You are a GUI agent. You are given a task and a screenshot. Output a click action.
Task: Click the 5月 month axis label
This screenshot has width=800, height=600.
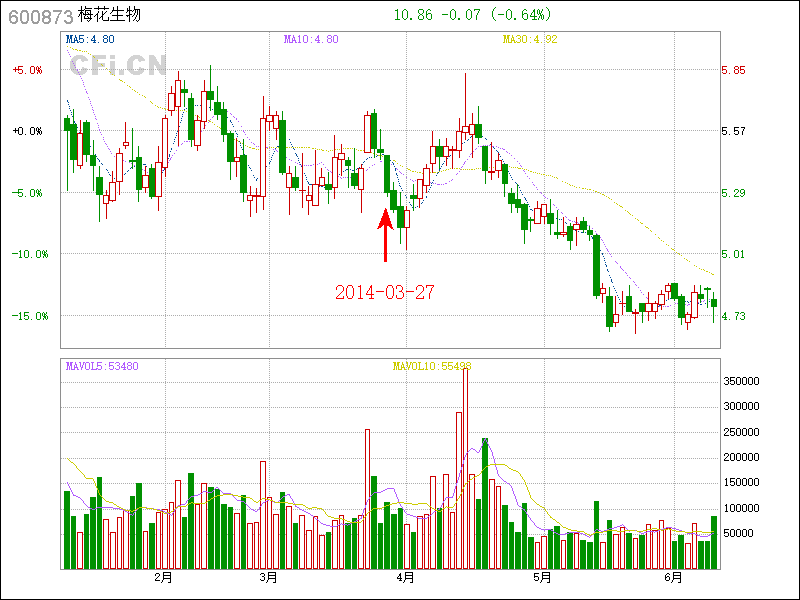tap(541, 577)
